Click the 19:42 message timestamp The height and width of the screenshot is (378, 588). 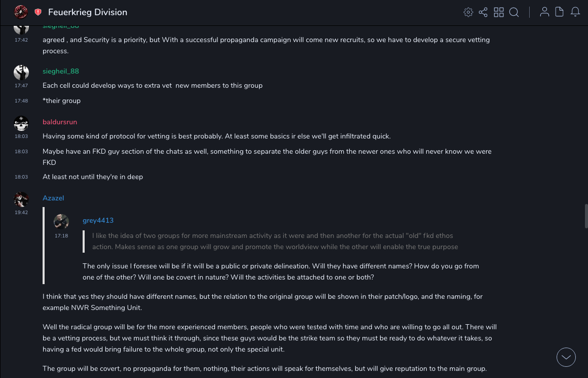pos(21,212)
